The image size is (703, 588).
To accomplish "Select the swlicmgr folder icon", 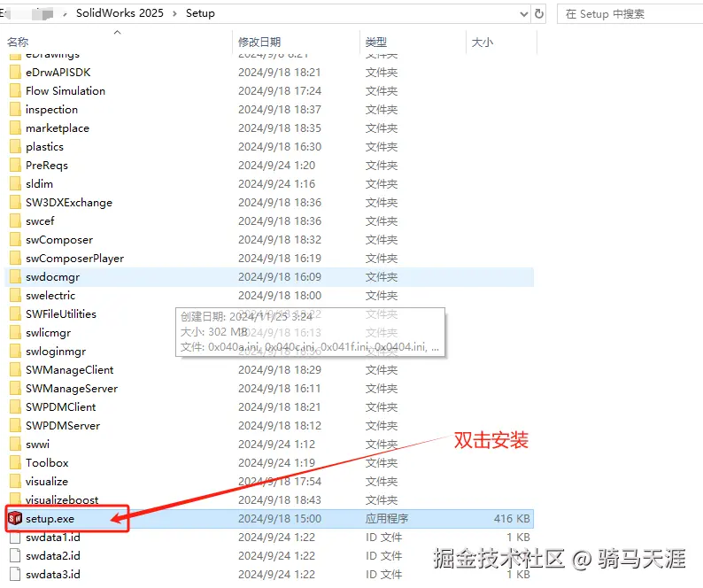I will pos(15,333).
